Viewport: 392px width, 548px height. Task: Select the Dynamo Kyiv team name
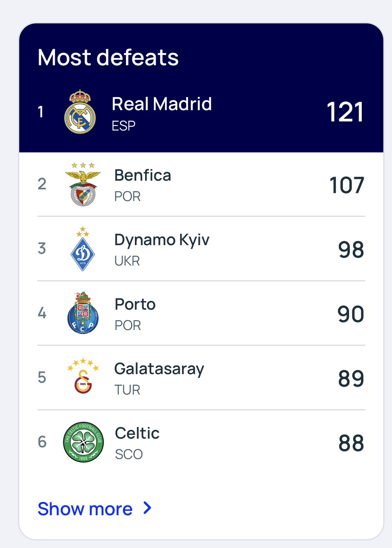162,240
